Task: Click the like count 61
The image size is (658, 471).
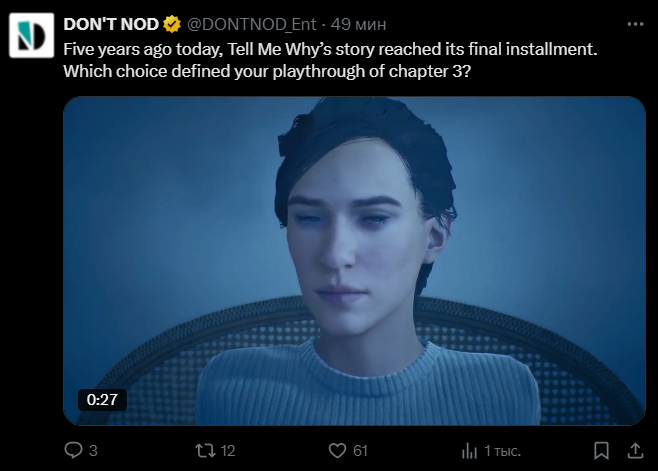Action: (x=360, y=451)
